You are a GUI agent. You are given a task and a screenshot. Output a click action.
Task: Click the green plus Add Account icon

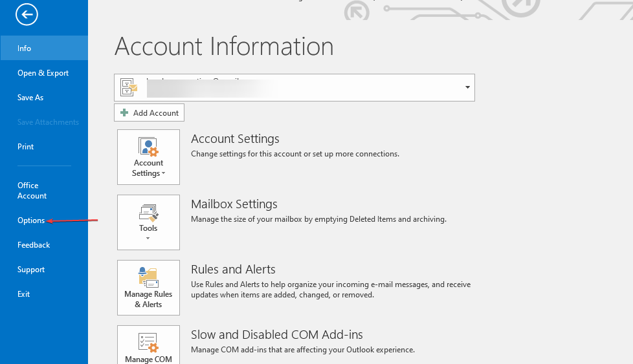pos(124,112)
